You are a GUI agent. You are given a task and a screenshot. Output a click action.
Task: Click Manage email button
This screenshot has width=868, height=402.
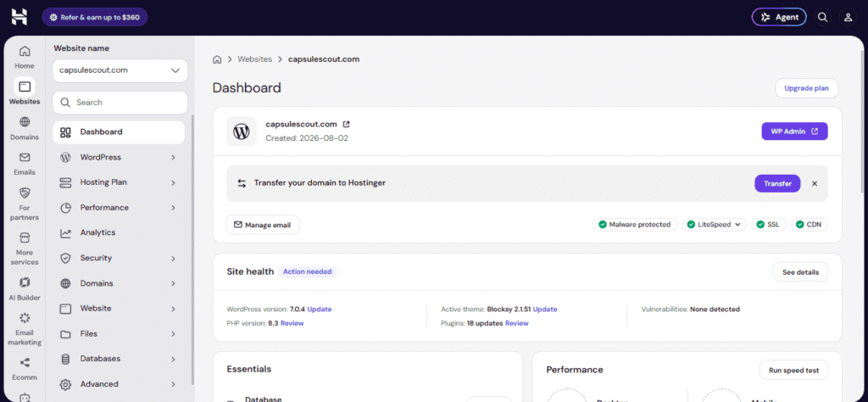[x=263, y=225]
